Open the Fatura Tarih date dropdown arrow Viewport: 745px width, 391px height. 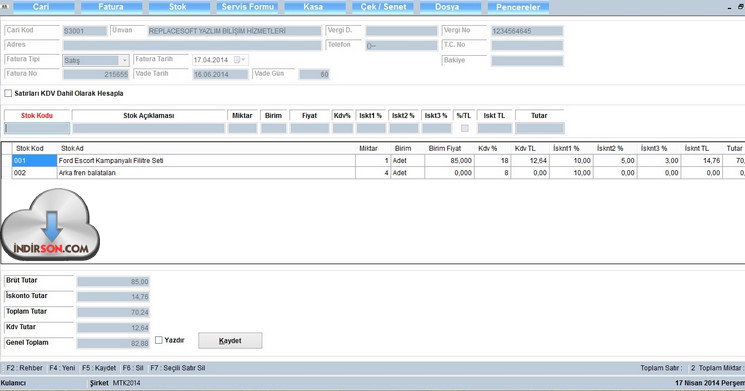tap(243, 60)
